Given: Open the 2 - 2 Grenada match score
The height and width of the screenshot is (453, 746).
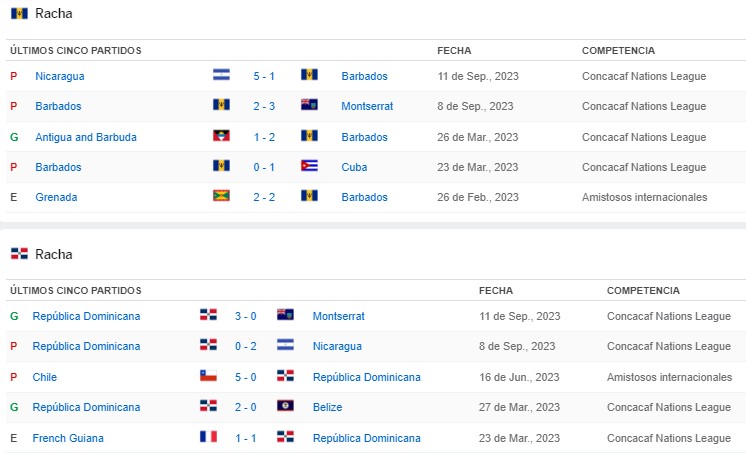Looking at the screenshot, I should 265,197.
